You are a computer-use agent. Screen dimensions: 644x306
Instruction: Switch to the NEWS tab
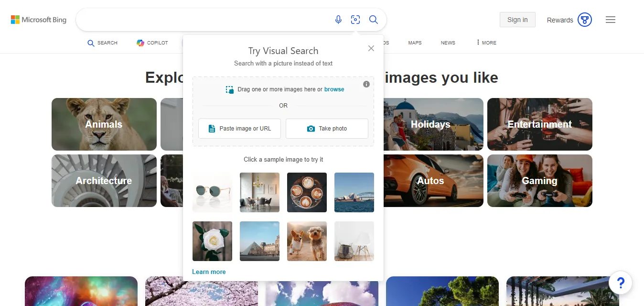click(448, 43)
